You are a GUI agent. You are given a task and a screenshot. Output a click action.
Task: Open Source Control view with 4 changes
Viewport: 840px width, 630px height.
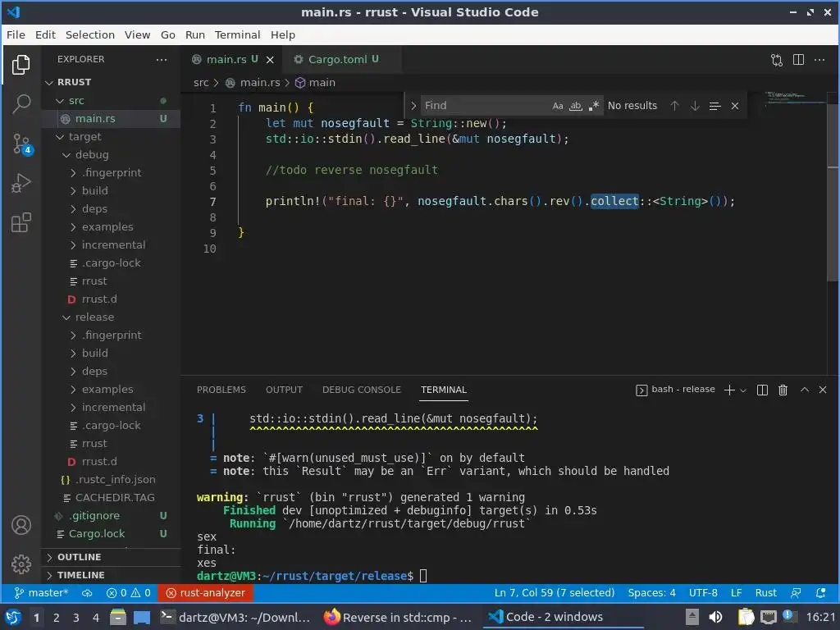pyautogui.click(x=21, y=144)
